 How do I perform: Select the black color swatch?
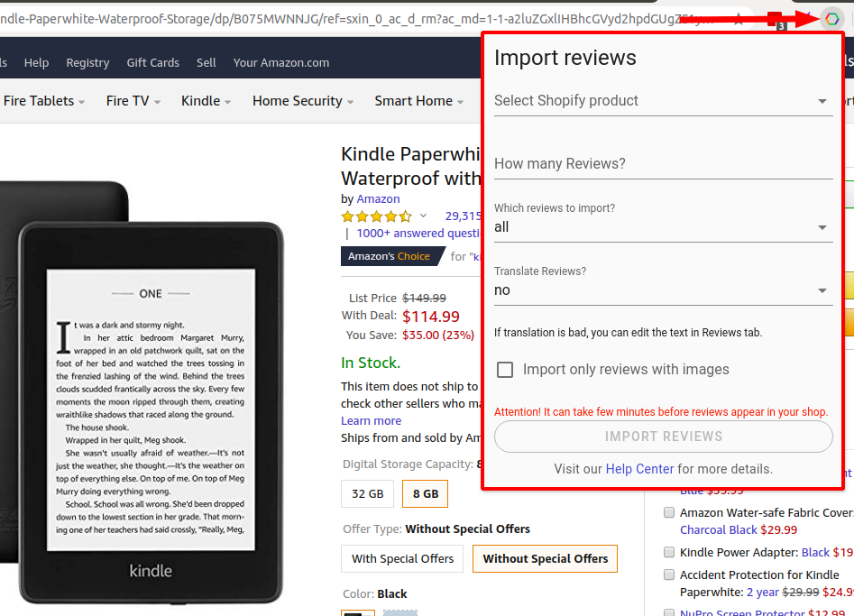(358, 612)
